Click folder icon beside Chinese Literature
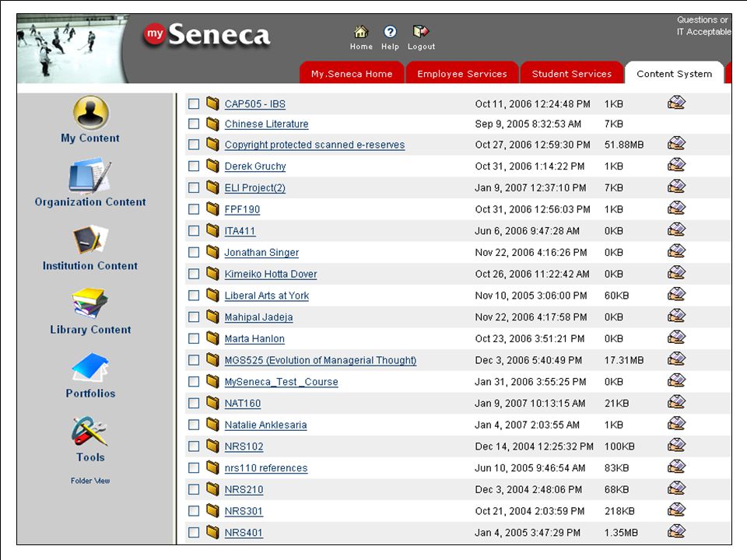 (x=212, y=124)
